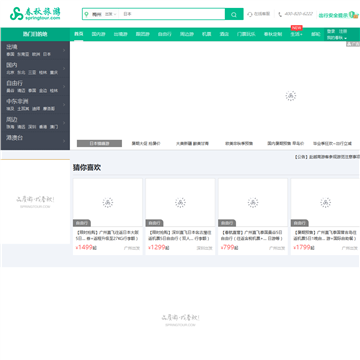
Task: Click the 注册 register link
Action: point(343,31)
